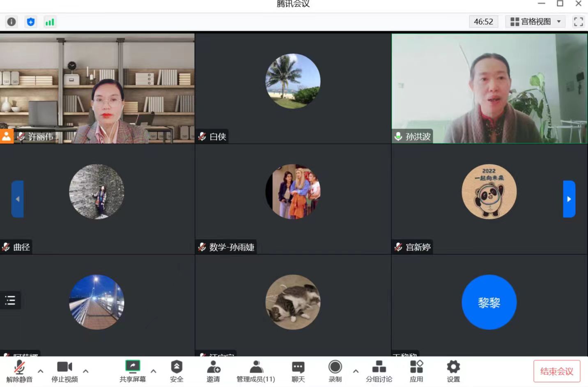Check the network signal strength icon
Image resolution: width=588 pixels, height=387 pixels.
tap(50, 22)
